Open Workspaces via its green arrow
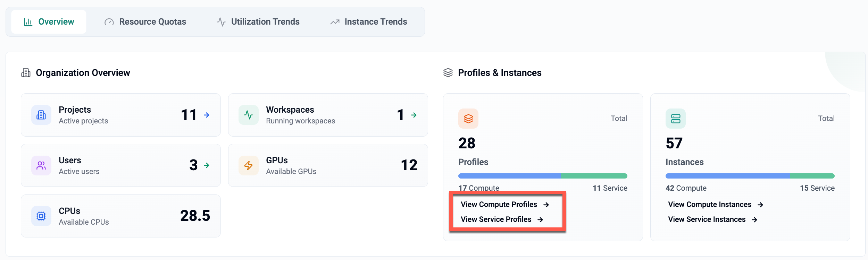868x260 pixels. click(414, 115)
